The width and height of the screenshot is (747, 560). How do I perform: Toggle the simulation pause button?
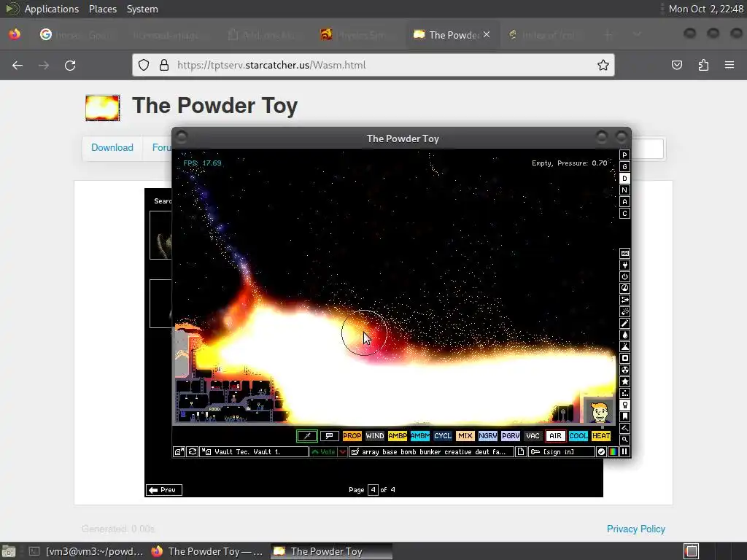pyautogui.click(x=624, y=452)
